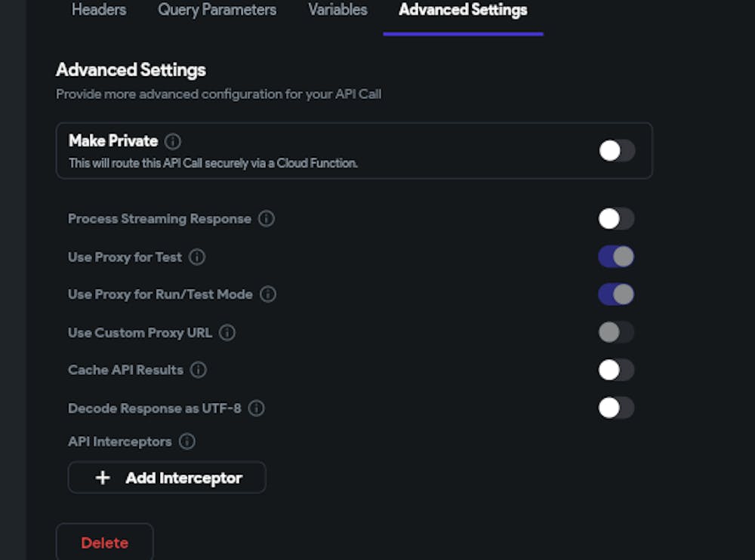Click the Delete button
Viewport: 755px width, 560px height.
click(x=104, y=543)
